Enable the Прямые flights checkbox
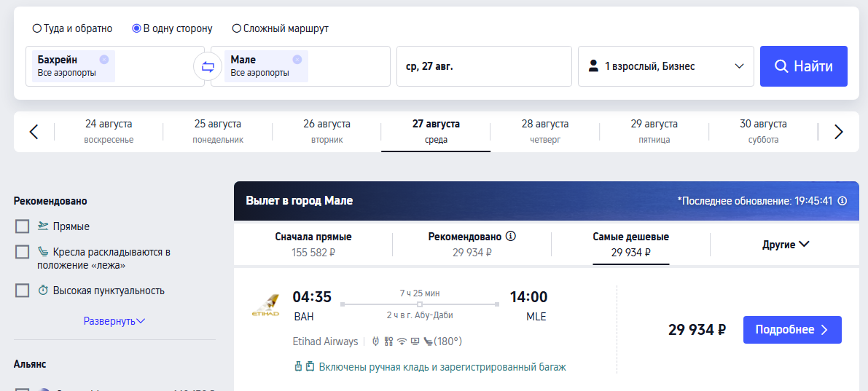 (x=22, y=226)
